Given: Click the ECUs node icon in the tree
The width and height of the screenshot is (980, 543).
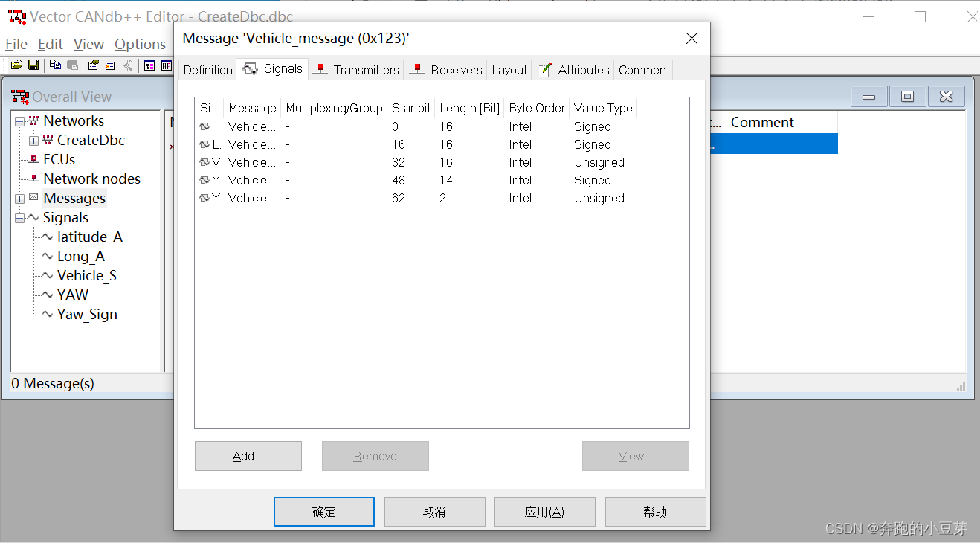Looking at the screenshot, I should [33, 159].
